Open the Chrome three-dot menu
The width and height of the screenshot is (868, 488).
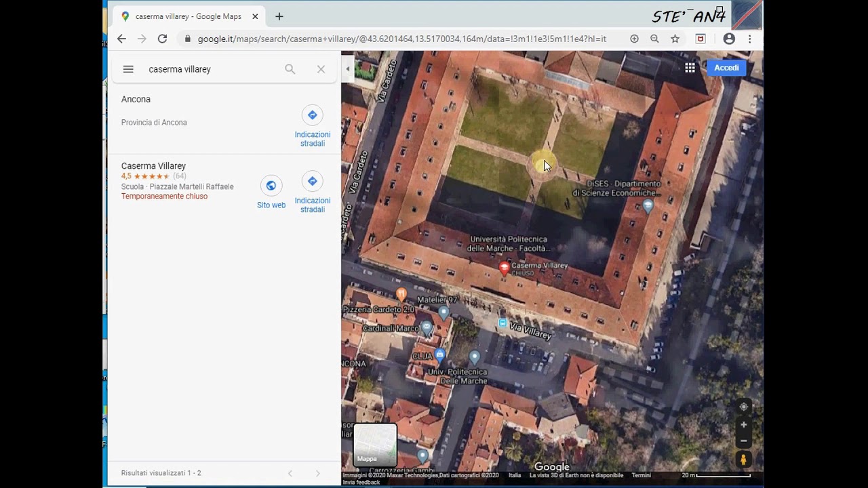749,39
